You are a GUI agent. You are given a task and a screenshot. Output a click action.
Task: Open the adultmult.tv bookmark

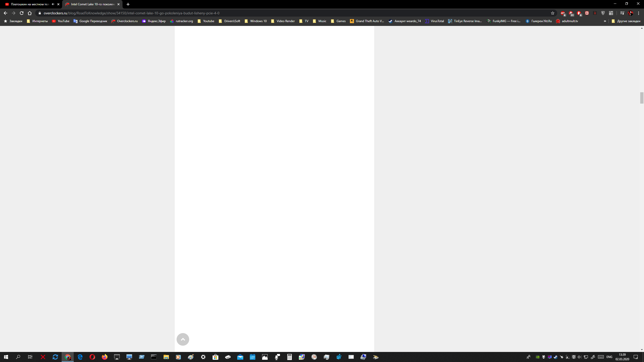[x=567, y=21]
